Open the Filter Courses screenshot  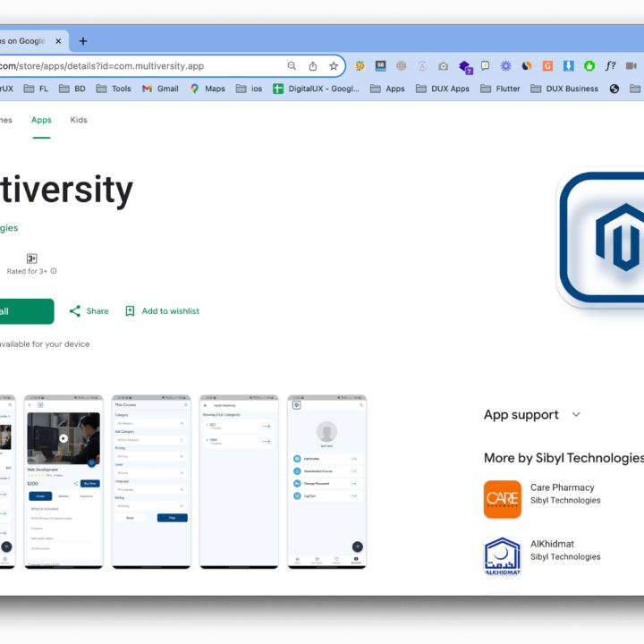click(x=151, y=482)
